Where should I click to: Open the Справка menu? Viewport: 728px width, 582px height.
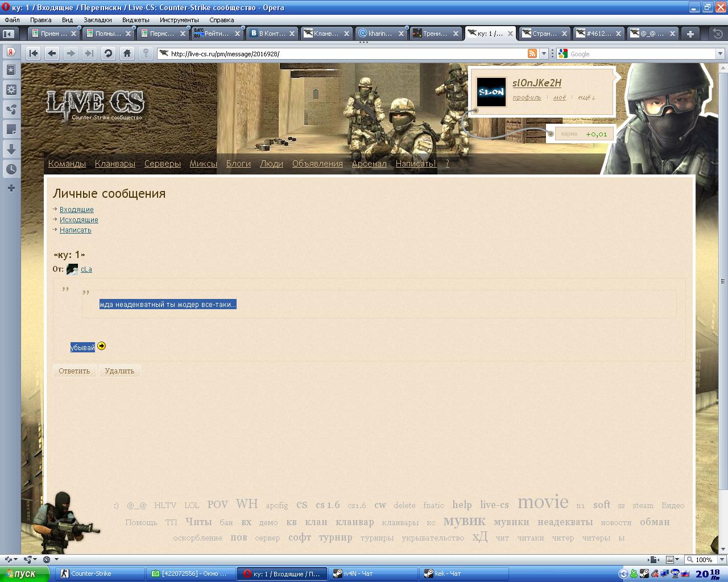pyautogui.click(x=222, y=20)
